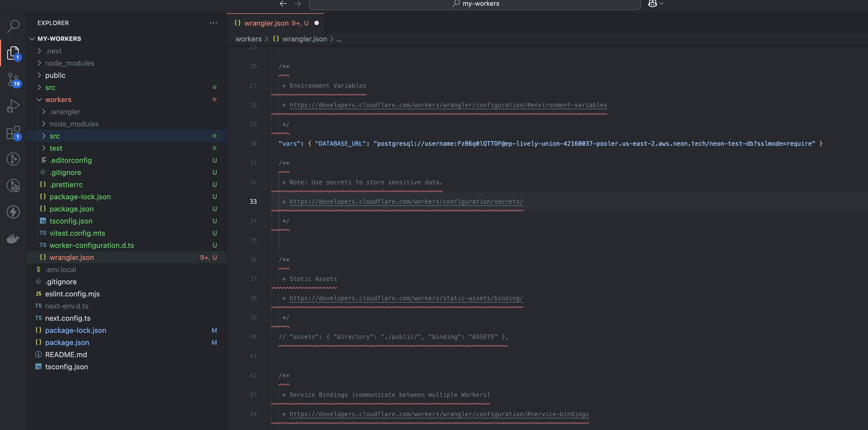Open the Explorer view icon
The image size is (868, 430).
tap(13, 53)
